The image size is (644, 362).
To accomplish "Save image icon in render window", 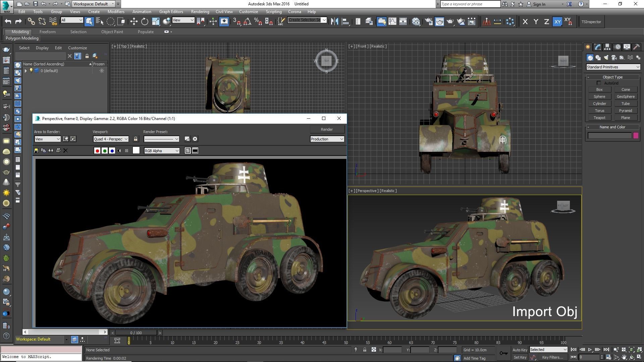I will (36, 151).
